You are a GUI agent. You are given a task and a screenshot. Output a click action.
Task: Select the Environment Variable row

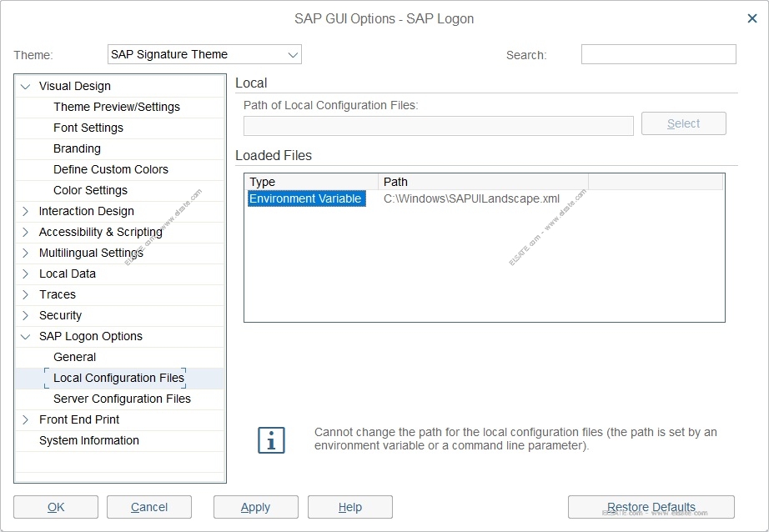point(306,198)
